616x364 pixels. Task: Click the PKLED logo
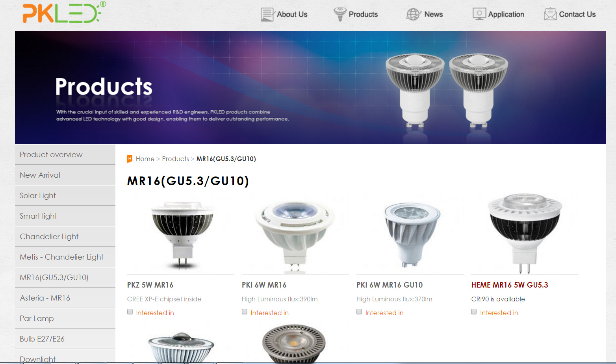64,12
